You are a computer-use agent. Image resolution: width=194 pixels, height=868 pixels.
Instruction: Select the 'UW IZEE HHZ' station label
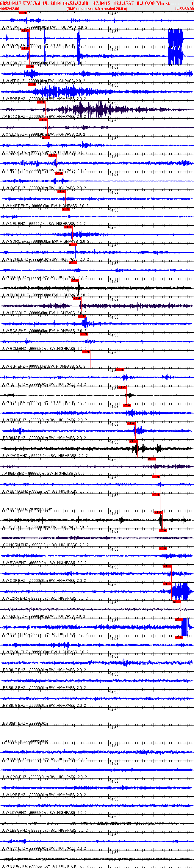tap(15, 402)
